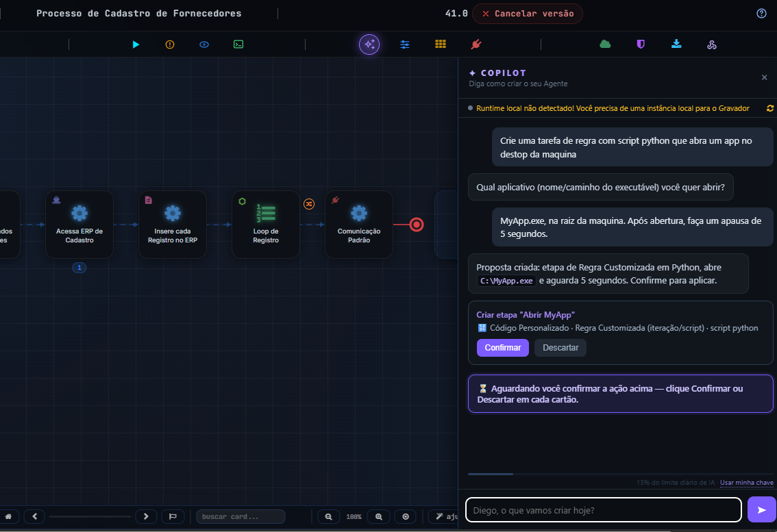Click the center view target icon

(406, 516)
